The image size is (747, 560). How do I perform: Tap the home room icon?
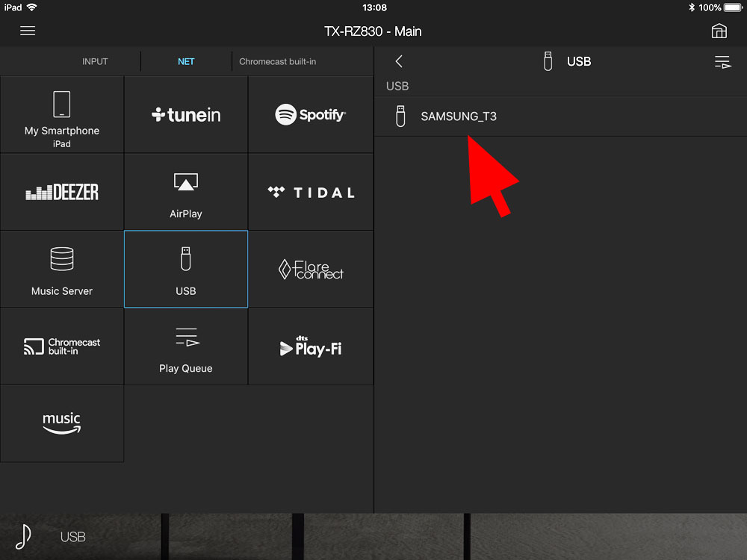[719, 31]
